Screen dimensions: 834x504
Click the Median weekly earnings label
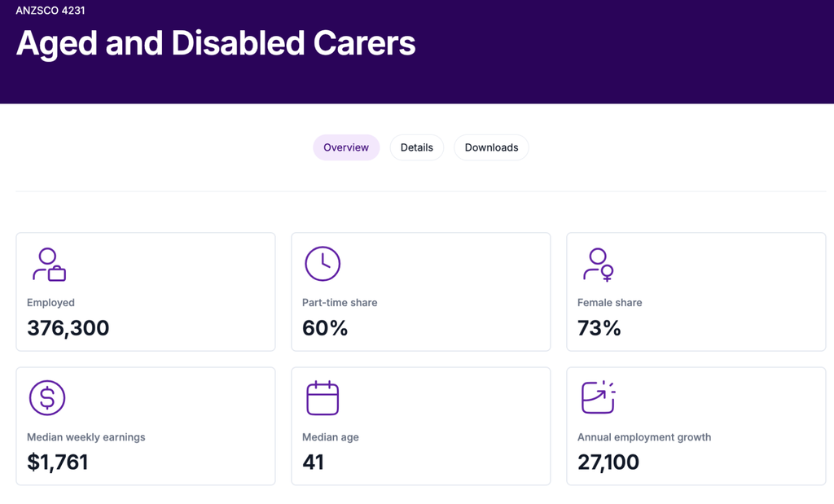click(x=86, y=437)
